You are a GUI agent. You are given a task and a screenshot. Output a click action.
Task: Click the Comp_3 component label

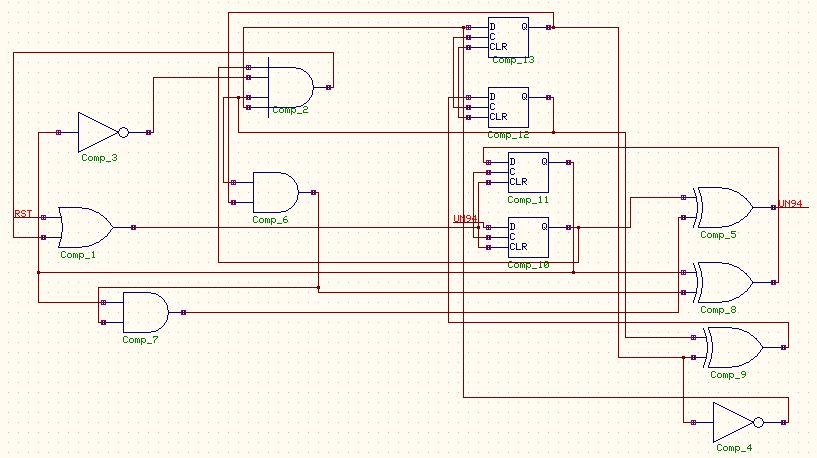pyautogui.click(x=100, y=158)
